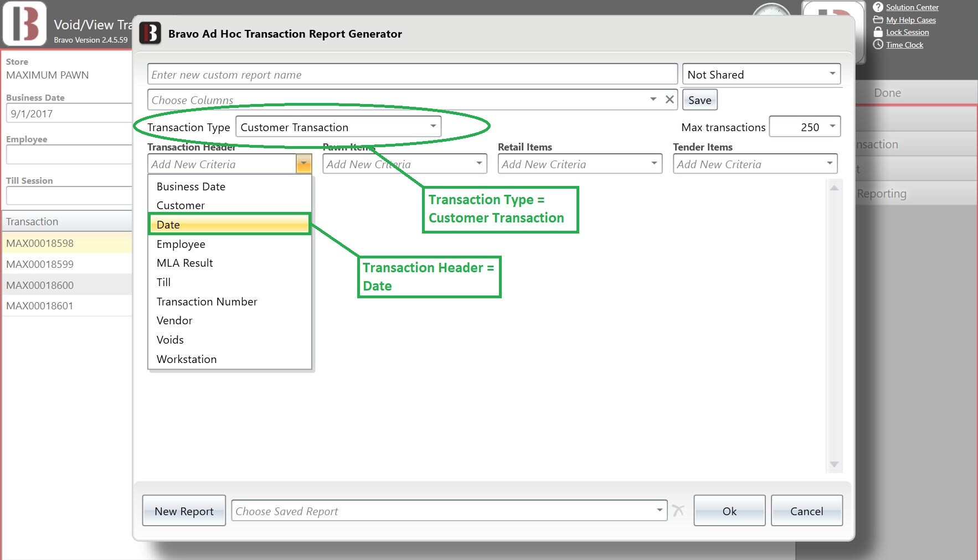Screen dimensions: 978x560
Task: Select Vendor from criteria list
Action: [230, 320]
